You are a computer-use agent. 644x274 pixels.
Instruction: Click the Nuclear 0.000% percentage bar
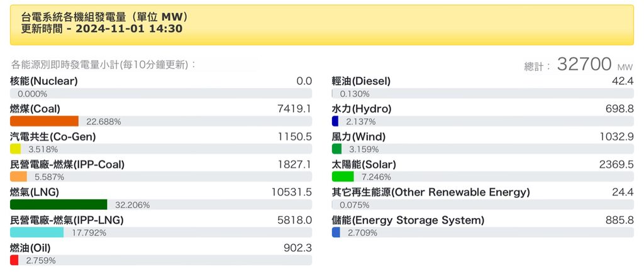click(x=161, y=94)
